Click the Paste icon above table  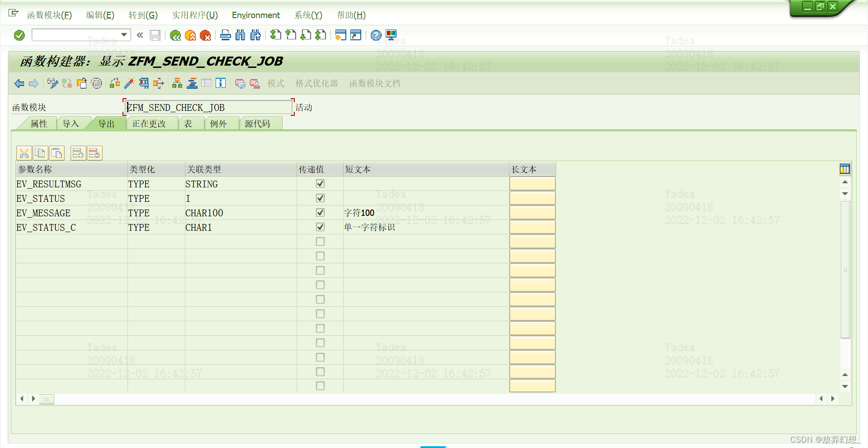tap(57, 153)
